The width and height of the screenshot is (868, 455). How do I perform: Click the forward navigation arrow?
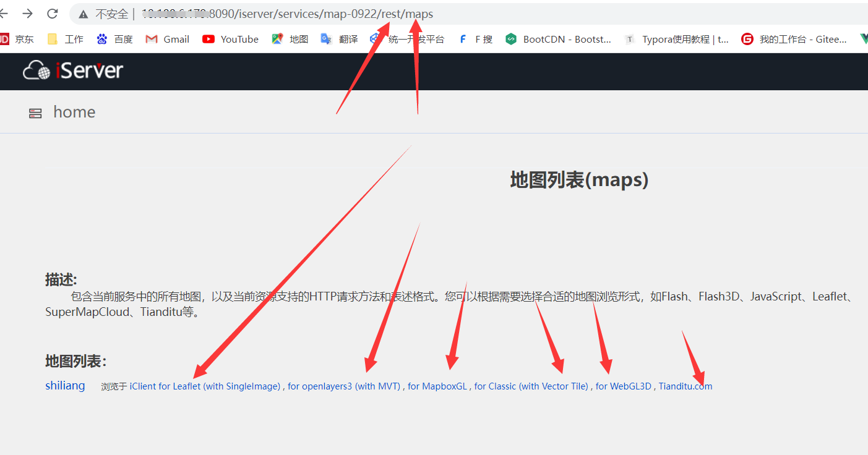[27, 14]
